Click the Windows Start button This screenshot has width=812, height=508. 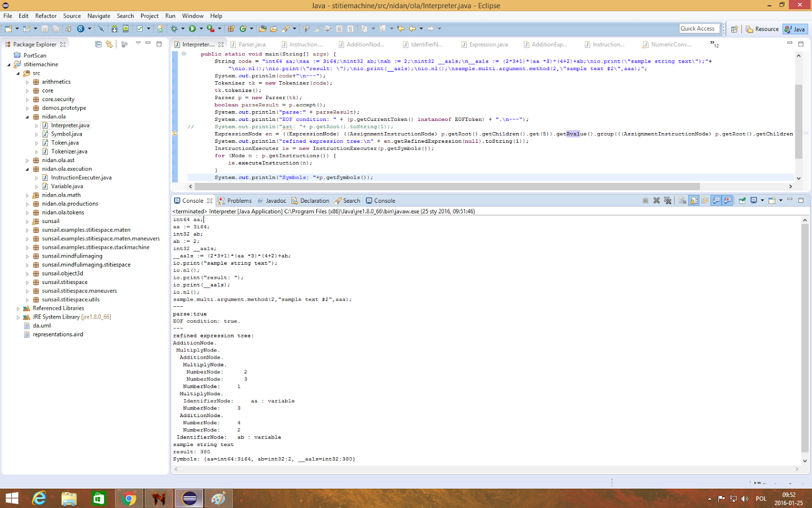click(12, 498)
